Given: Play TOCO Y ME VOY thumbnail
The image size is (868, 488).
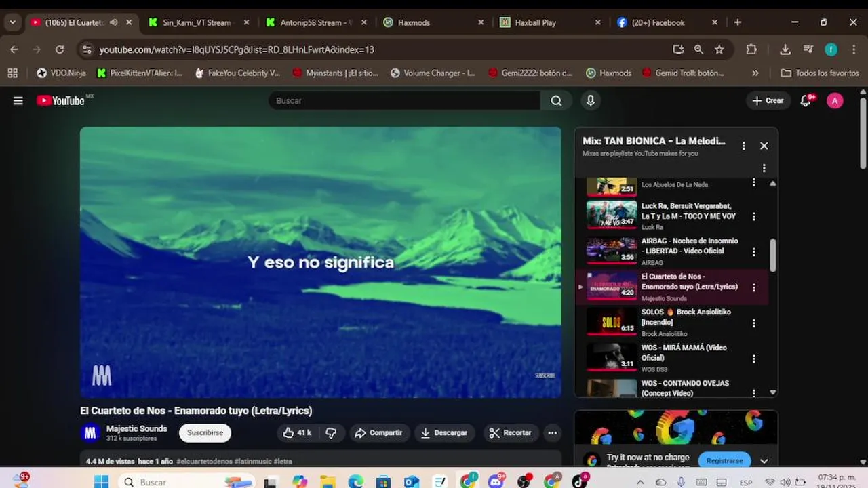Looking at the screenshot, I should (612, 215).
